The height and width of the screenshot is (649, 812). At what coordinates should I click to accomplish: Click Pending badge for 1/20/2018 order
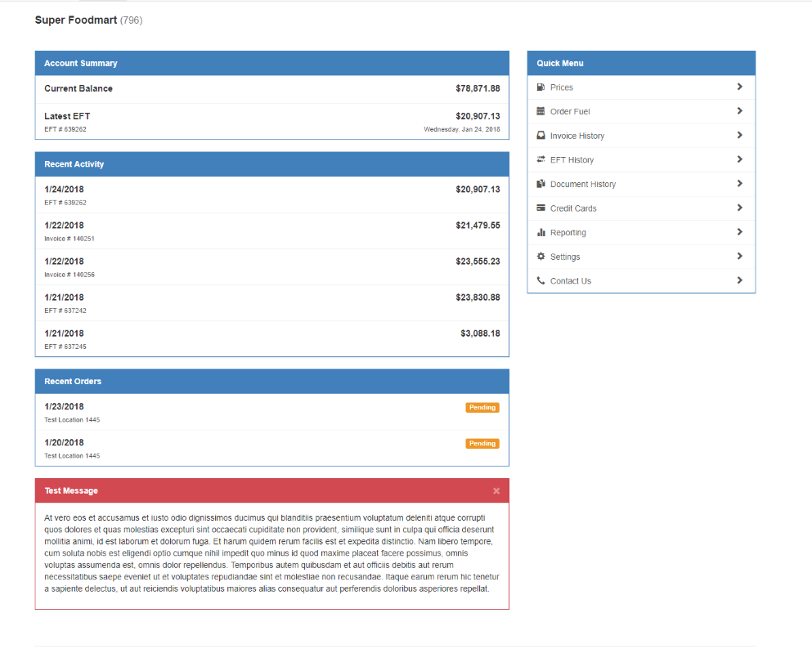[482, 444]
